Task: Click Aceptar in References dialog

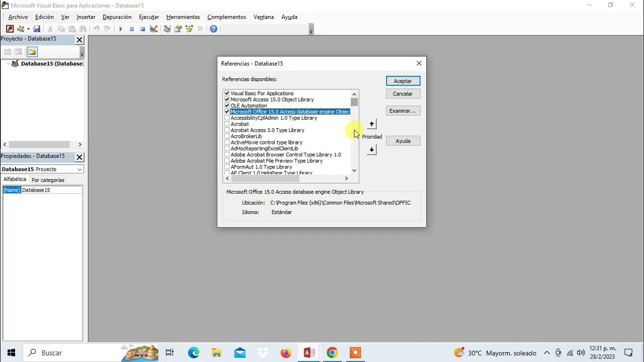Action: (403, 81)
